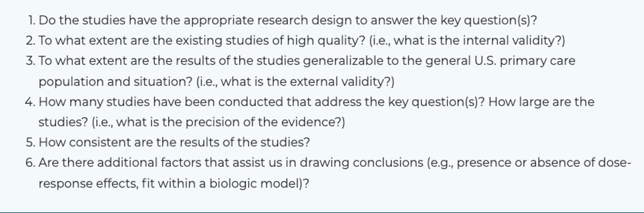This screenshot has width=644, height=213.
Task: Click the list number '6.' marker
Action: pos(30,163)
